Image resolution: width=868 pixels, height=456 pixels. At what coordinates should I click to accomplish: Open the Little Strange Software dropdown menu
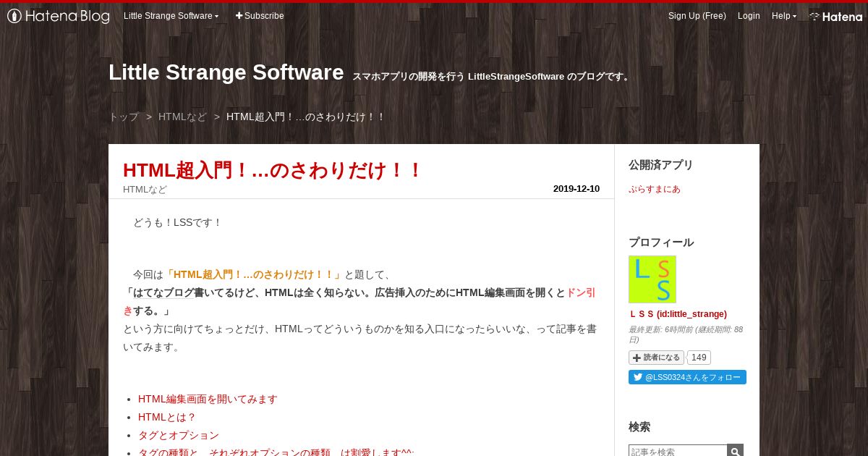(x=171, y=16)
